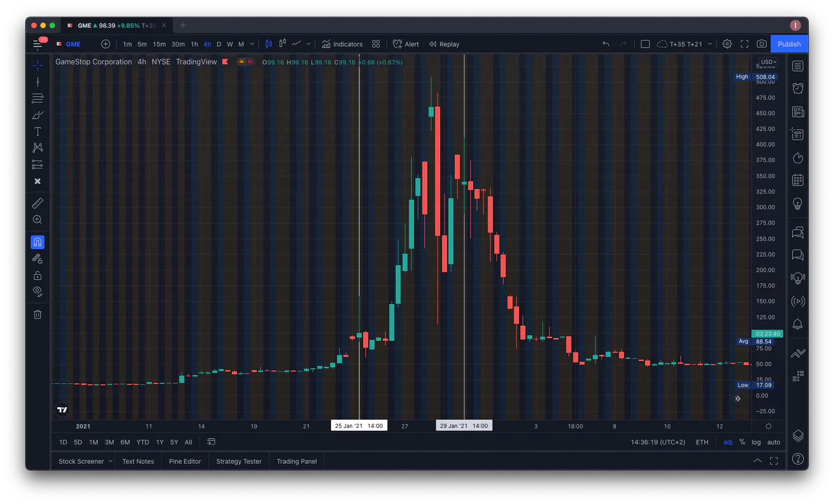Expand the timeframe interval dropdown arrow
The height and width of the screenshot is (504, 834).
coord(252,44)
